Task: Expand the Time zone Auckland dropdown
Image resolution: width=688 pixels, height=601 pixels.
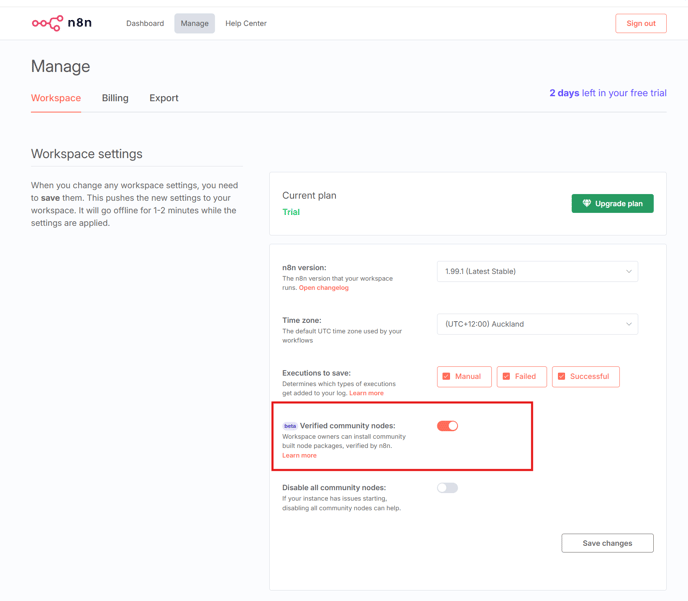Action: [537, 324]
